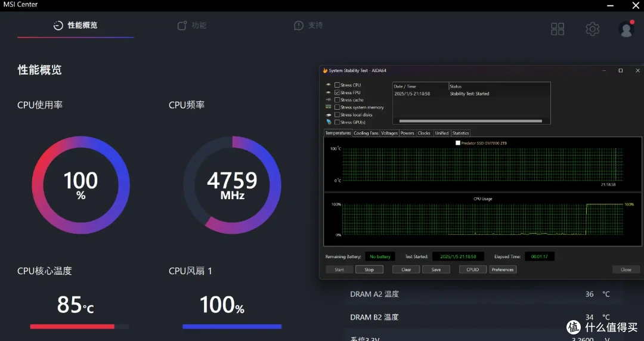644x341 pixels.
Task: Open AIDA64 Preferences
Action: click(503, 269)
